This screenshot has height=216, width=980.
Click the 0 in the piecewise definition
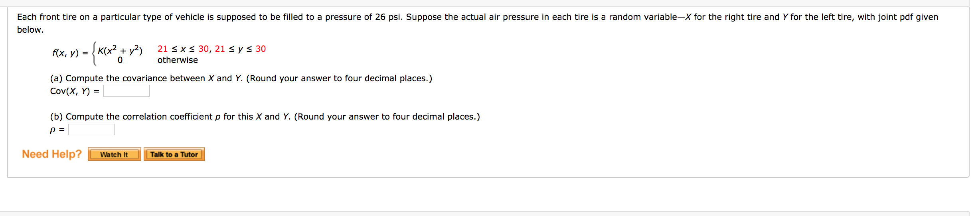click(x=120, y=60)
